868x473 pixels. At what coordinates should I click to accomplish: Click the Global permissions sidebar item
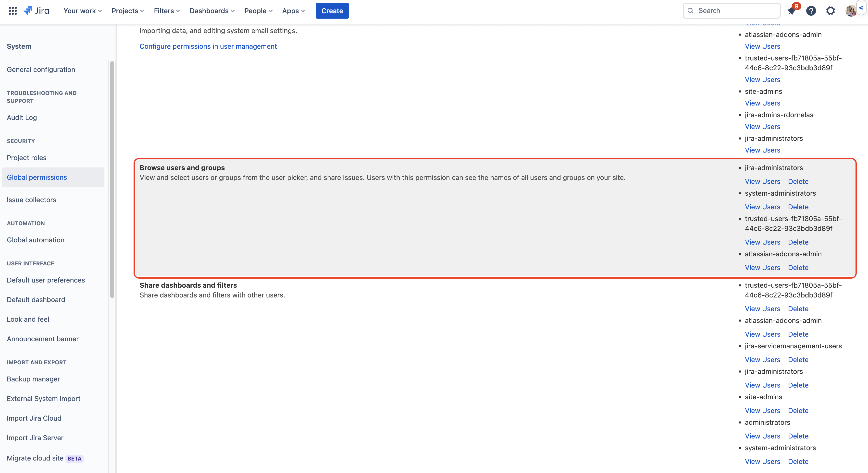(37, 177)
